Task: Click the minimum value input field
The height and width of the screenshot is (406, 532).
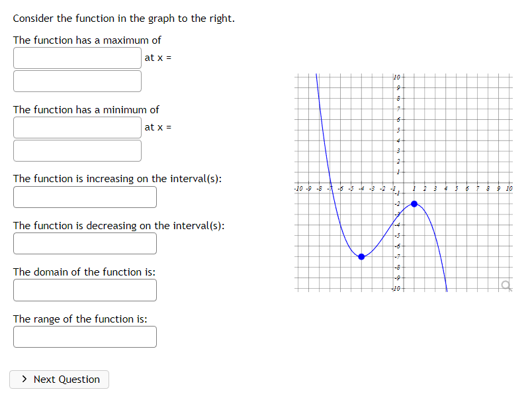Action: (x=77, y=127)
